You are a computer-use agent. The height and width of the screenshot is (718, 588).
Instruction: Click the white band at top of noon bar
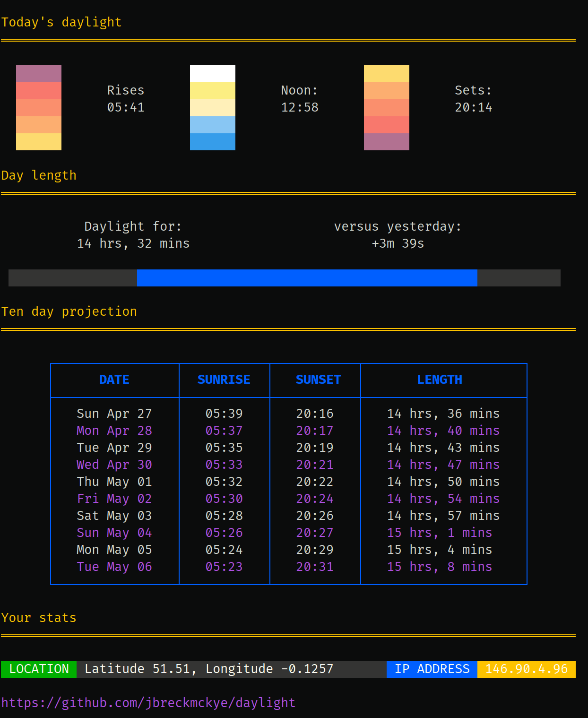coord(212,73)
